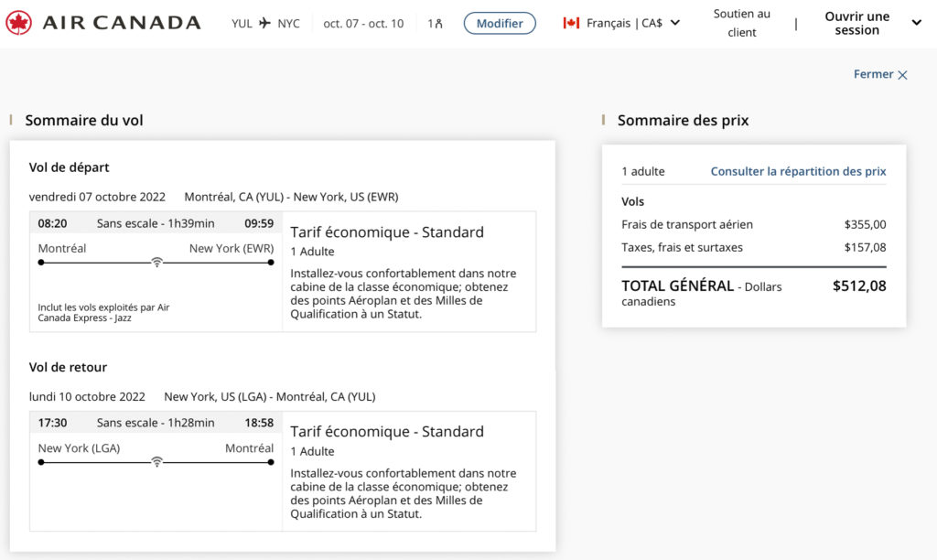Click the Air Canada maple leaf roundel logo
Image resolution: width=937 pixels, height=560 pixels.
18,23
